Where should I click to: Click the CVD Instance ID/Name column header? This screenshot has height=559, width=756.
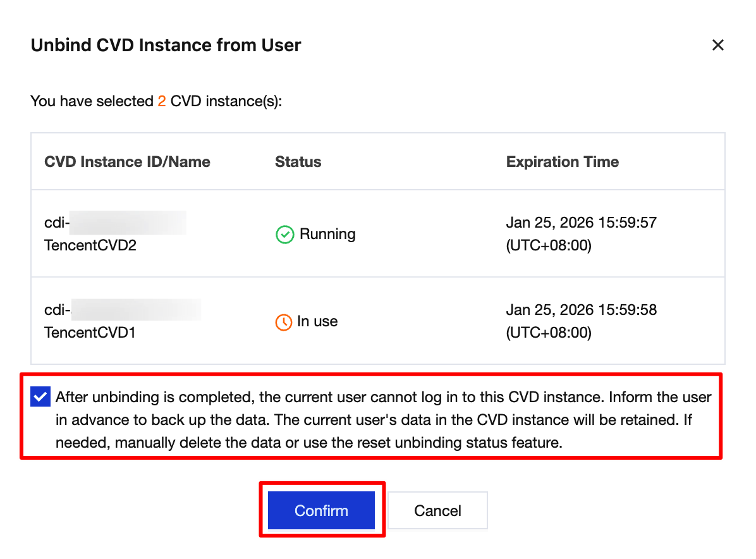click(x=127, y=161)
